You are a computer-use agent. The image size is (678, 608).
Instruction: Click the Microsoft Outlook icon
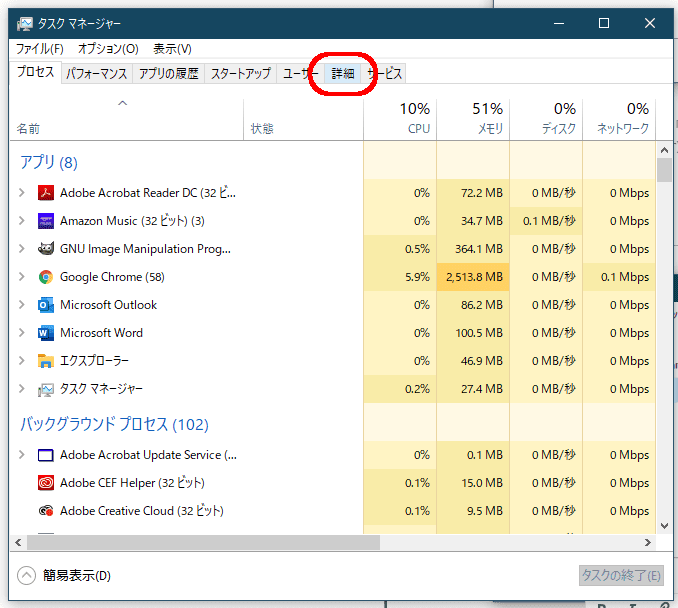pyautogui.click(x=46, y=305)
